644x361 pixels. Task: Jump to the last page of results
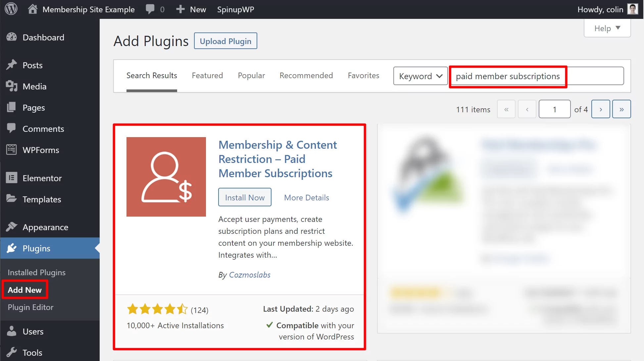point(621,109)
